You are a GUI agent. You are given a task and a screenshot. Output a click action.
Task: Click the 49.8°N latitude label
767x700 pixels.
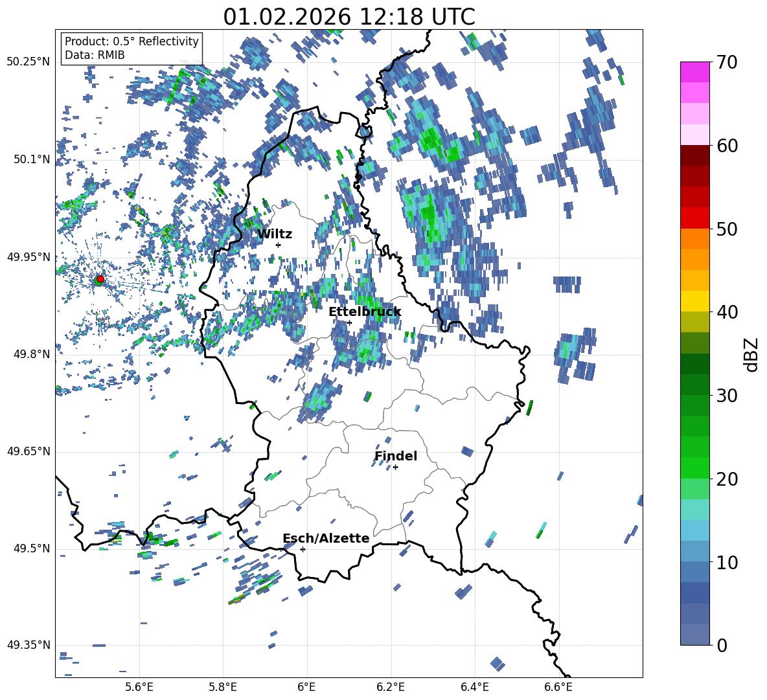(32, 354)
